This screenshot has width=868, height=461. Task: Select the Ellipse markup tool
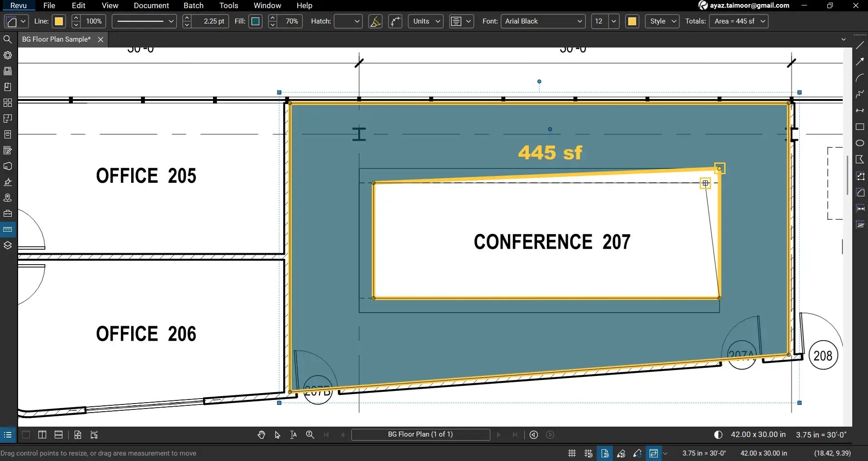pyautogui.click(x=860, y=143)
